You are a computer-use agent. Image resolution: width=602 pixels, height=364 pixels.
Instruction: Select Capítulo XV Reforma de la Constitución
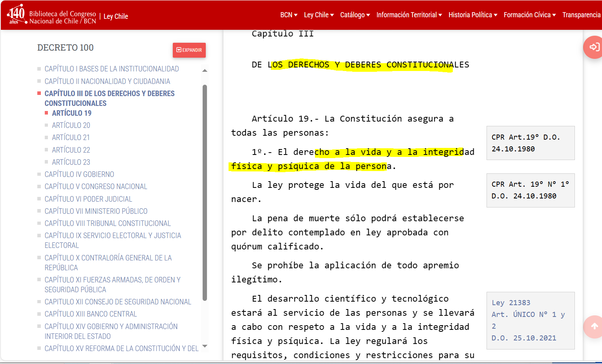121,348
